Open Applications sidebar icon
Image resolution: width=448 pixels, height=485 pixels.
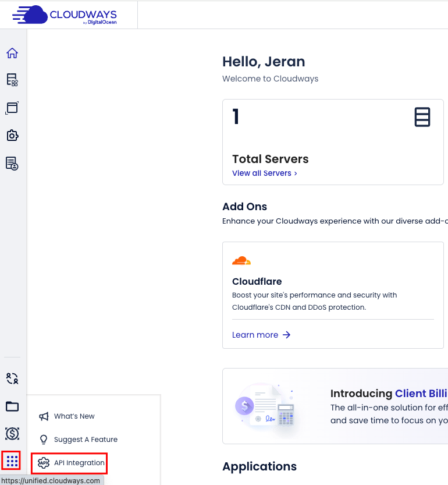click(x=12, y=108)
